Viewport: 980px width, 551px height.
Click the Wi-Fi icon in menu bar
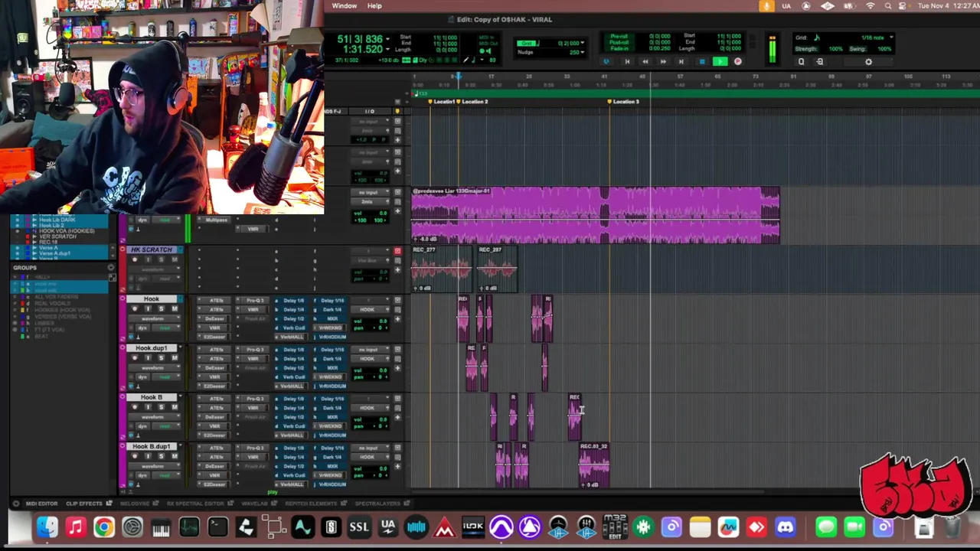(871, 6)
